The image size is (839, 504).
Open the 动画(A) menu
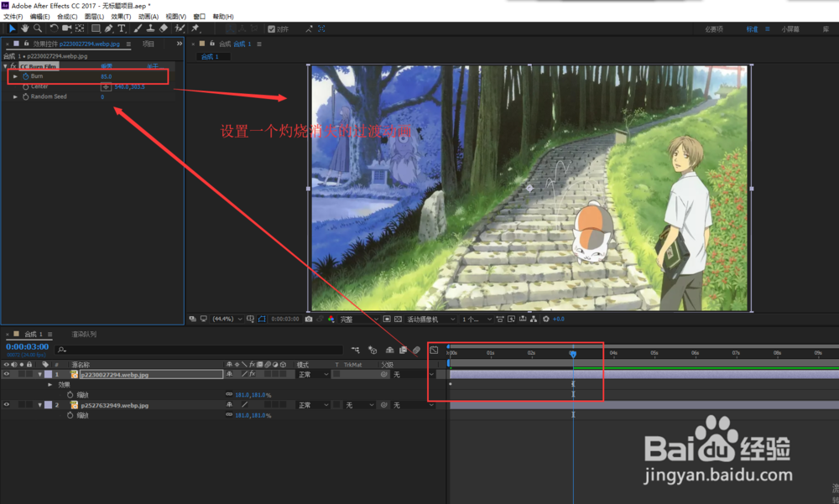(x=149, y=17)
